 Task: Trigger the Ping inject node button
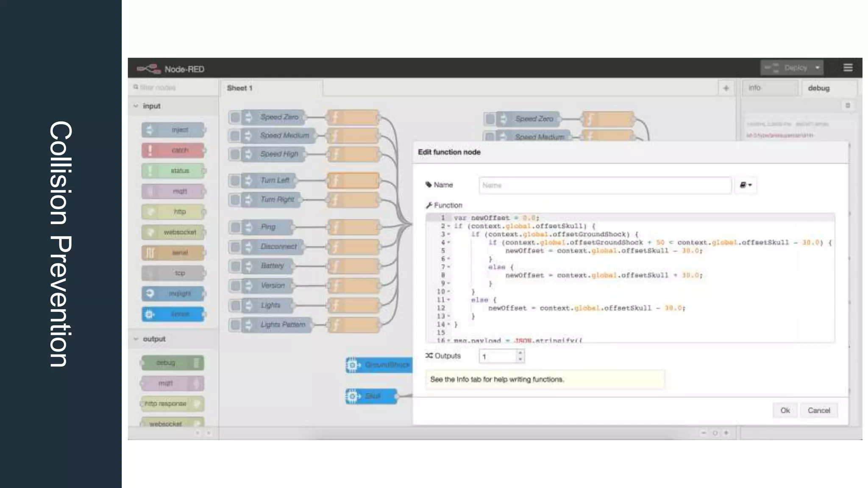pos(234,227)
